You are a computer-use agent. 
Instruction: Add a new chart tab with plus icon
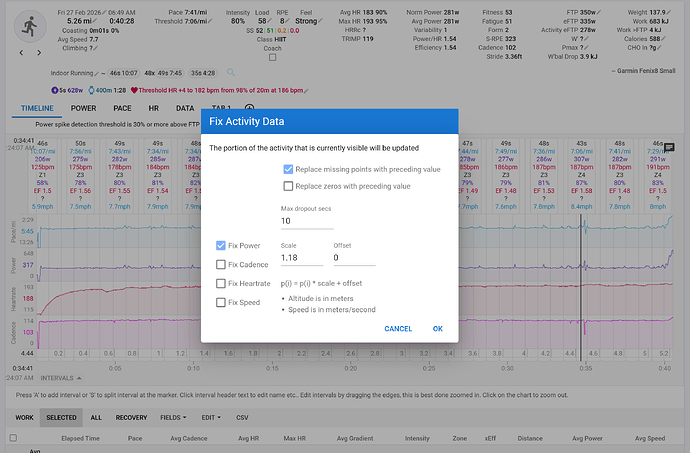click(x=249, y=107)
